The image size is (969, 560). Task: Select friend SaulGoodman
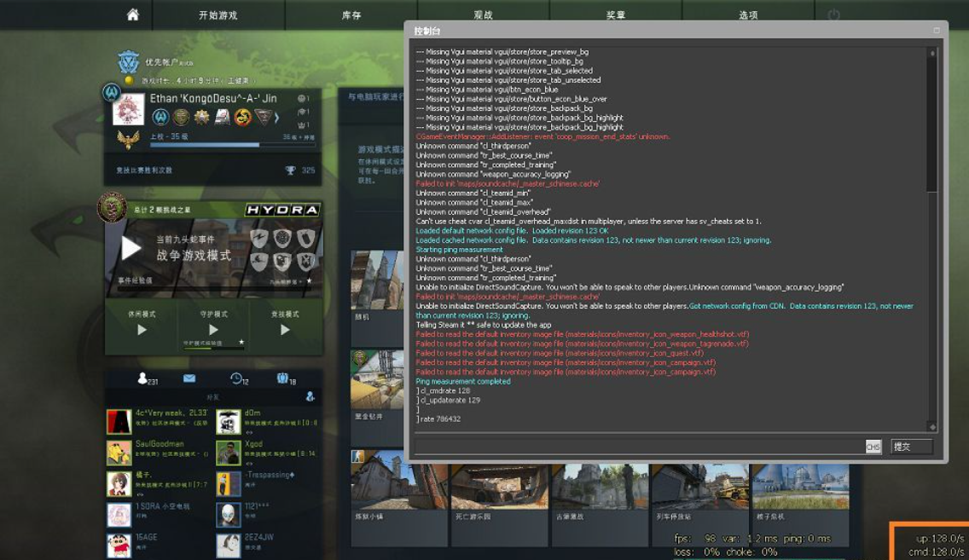(x=158, y=453)
